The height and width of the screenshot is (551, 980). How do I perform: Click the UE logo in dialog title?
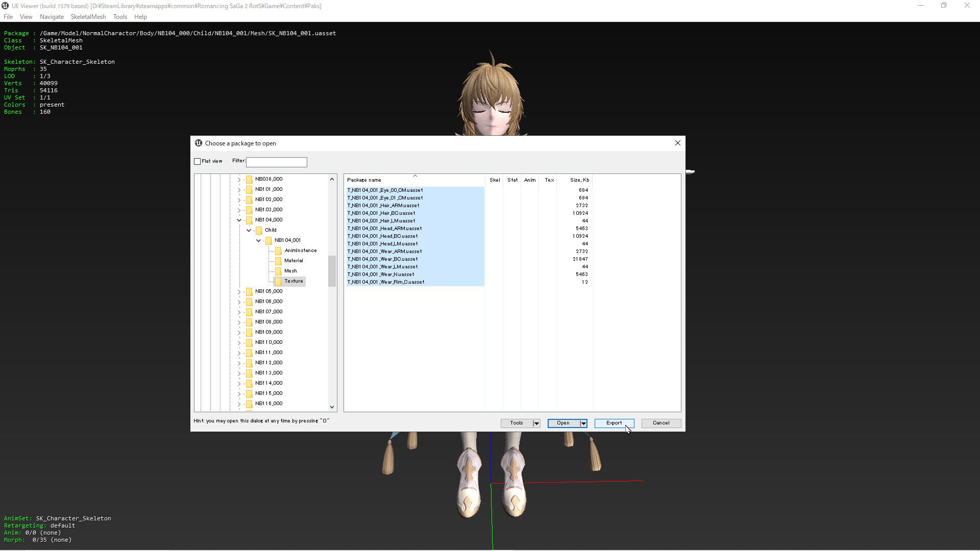click(x=198, y=143)
